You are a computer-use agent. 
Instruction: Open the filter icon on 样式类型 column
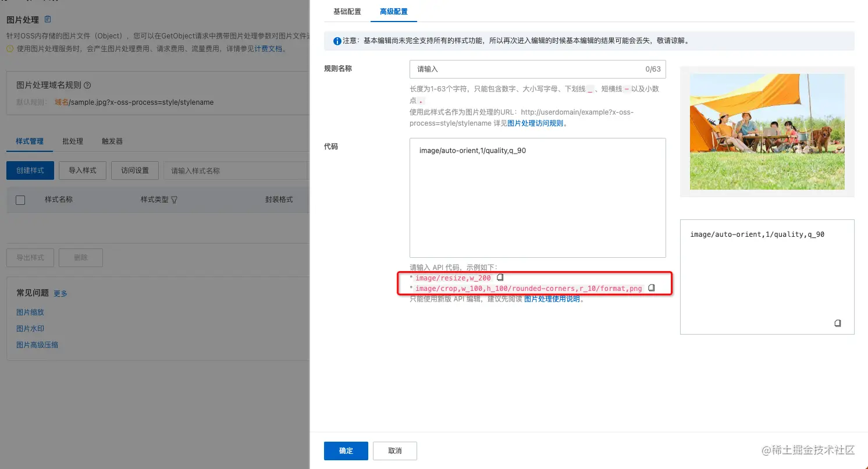point(174,200)
